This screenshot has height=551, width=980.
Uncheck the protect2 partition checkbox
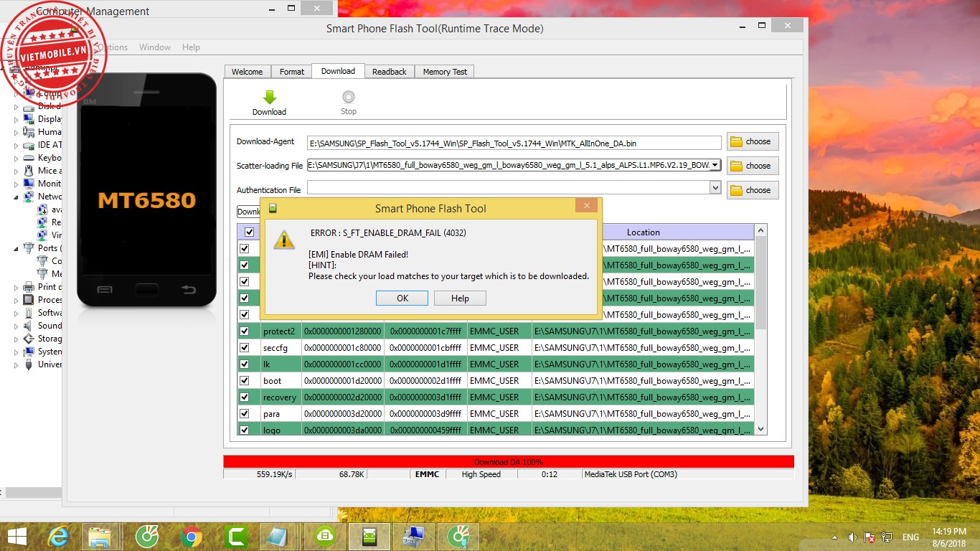(245, 331)
